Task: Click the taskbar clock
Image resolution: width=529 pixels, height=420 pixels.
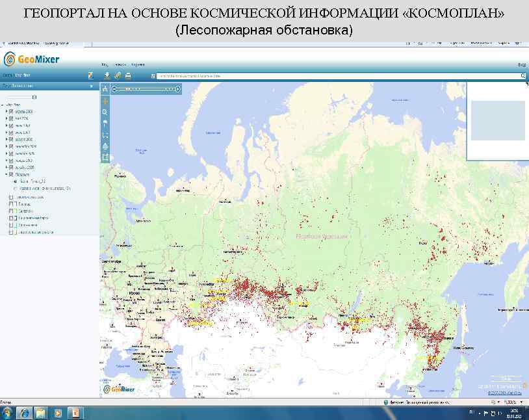Action: (x=514, y=413)
